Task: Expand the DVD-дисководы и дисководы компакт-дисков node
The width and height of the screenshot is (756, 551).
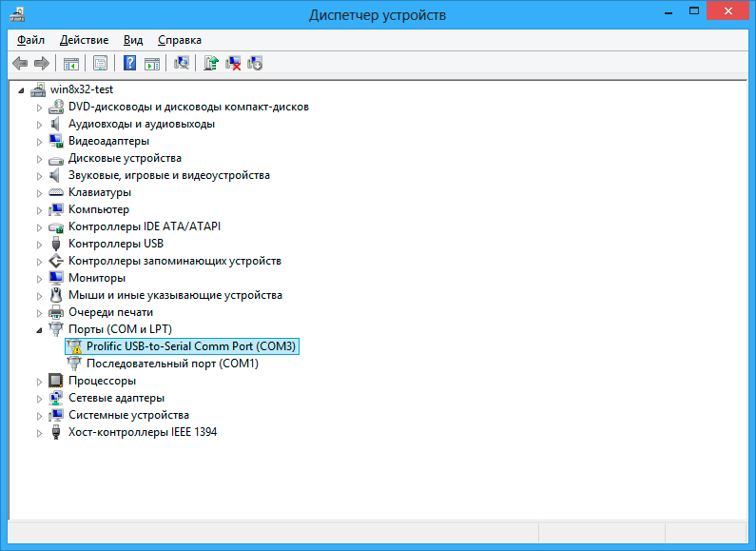Action: click(40, 108)
